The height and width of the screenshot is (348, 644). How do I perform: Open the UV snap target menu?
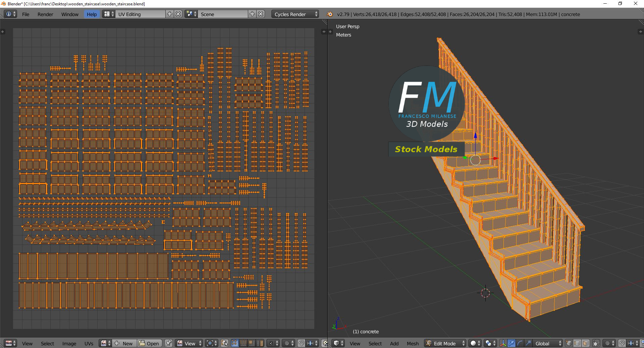[x=313, y=343]
